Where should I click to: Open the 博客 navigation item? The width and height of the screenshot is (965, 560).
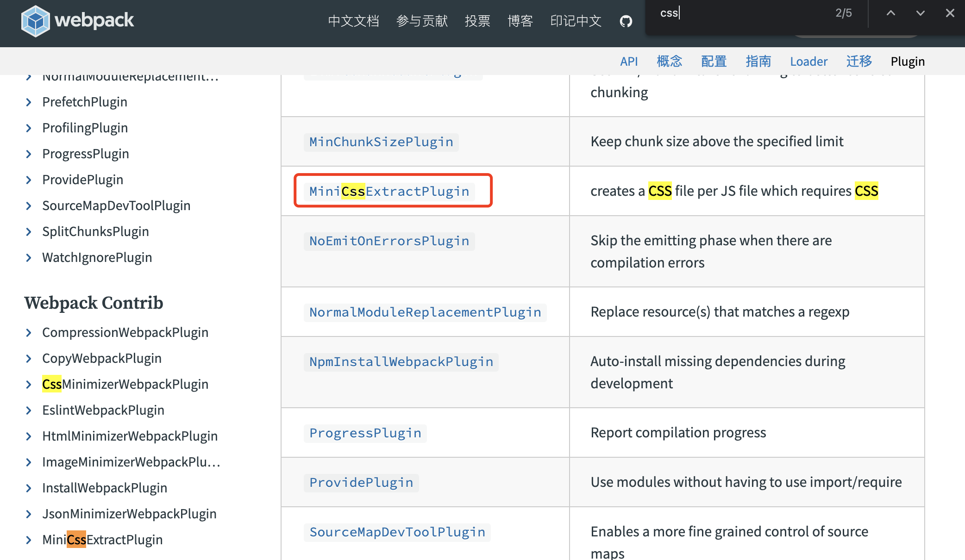click(520, 21)
